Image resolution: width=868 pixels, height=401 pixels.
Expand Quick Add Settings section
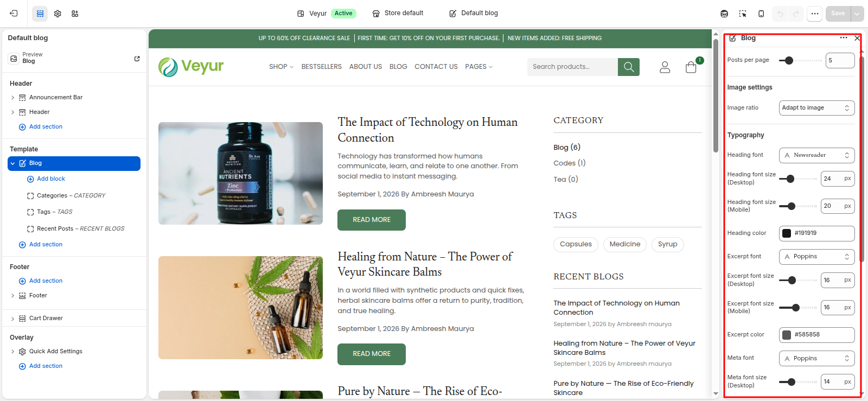tap(12, 352)
